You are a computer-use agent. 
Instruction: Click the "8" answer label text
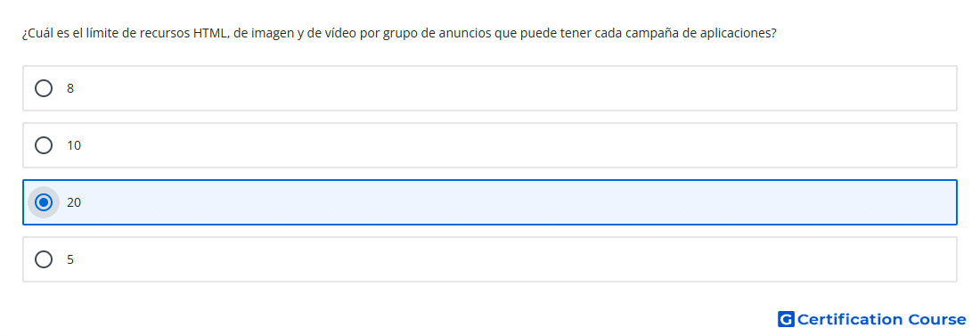[x=70, y=89]
